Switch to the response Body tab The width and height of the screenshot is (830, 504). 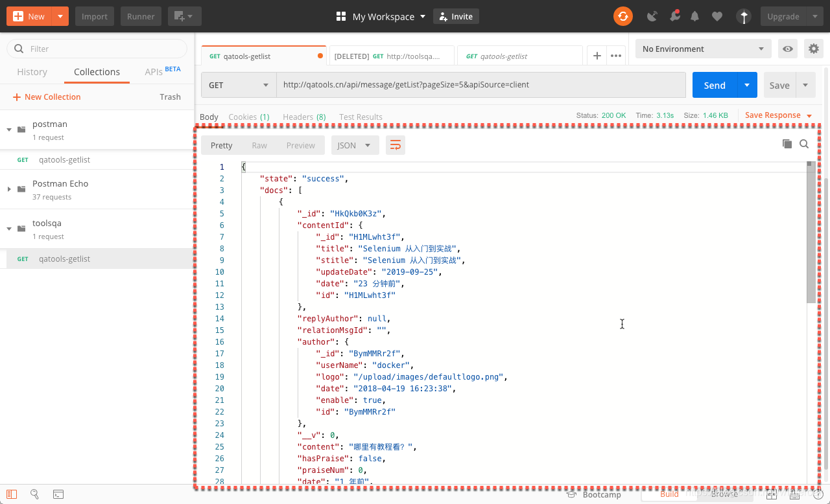point(209,117)
